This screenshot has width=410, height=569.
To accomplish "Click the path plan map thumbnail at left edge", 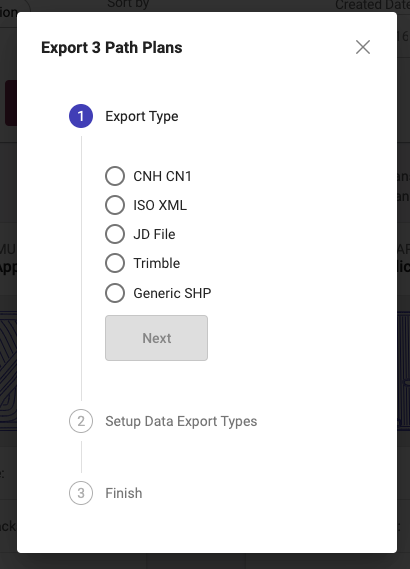I will pyautogui.click(x=8, y=370).
